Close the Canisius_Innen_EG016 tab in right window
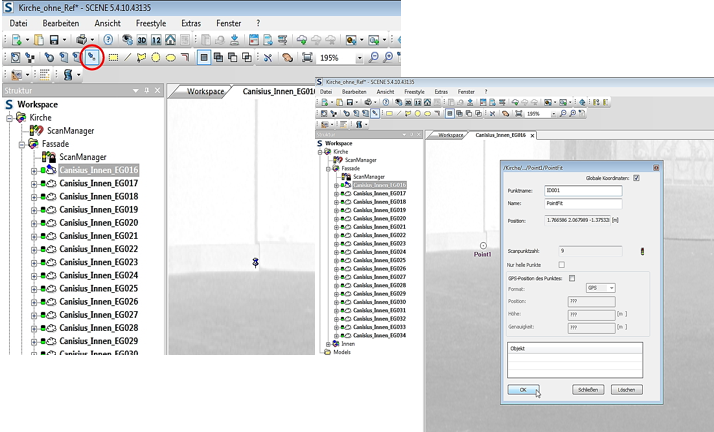714x432 pixels. pyautogui.click(x=532, y=136)
